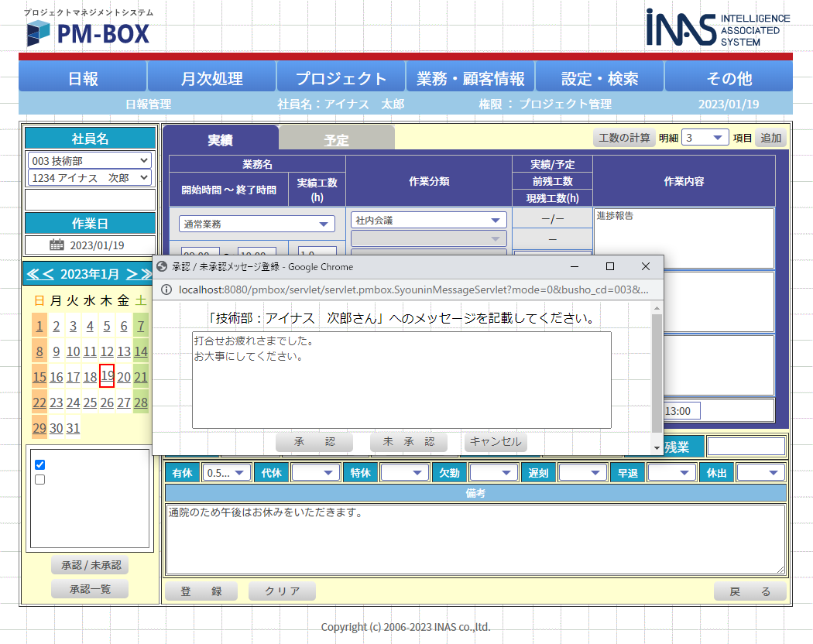Click the INAS company logo
The width and height of the screenshot is (813, 644).
[718, 29]
